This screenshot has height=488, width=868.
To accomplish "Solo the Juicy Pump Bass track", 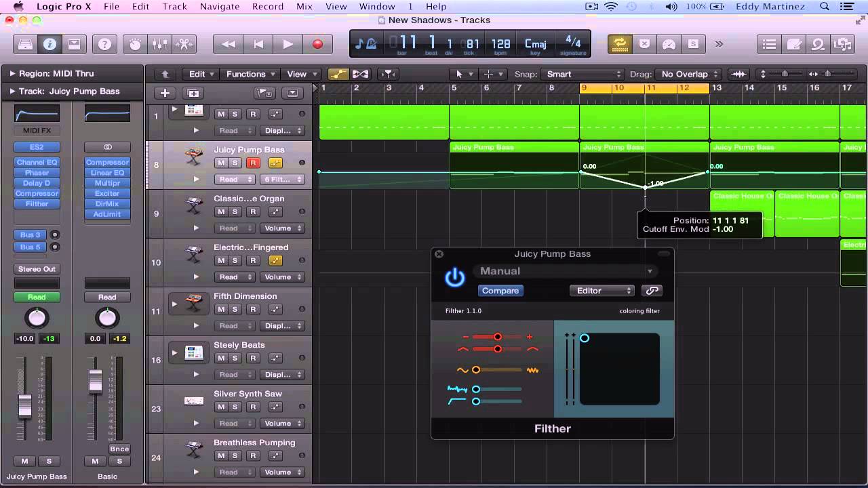I will (x=235, y=163).
